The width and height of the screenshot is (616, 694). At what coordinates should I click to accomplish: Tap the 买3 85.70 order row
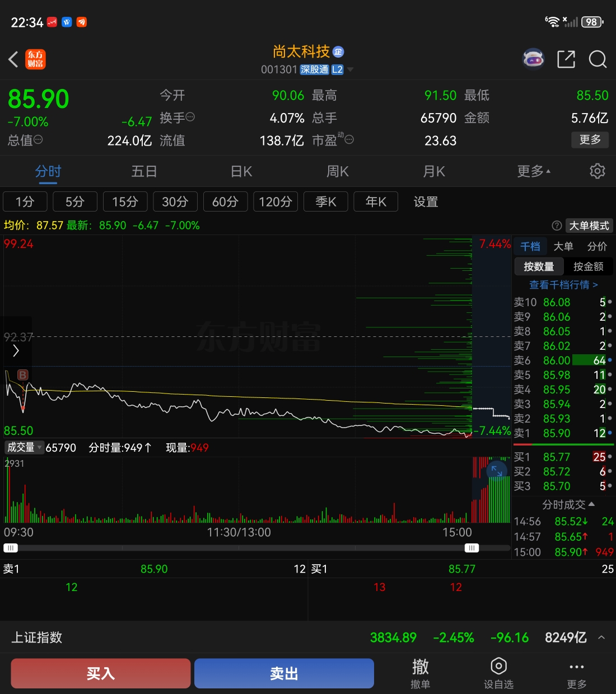pyautogui.click(x=563, y=486)
